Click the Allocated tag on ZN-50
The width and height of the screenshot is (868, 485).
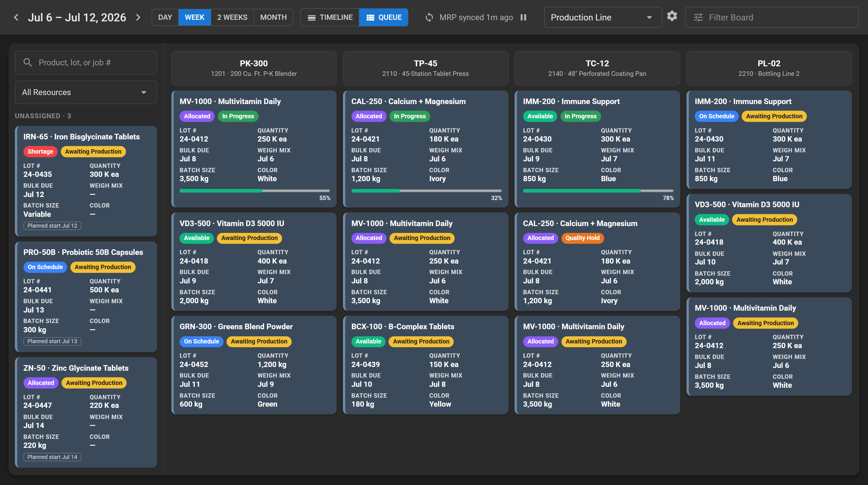coord(41,383)
